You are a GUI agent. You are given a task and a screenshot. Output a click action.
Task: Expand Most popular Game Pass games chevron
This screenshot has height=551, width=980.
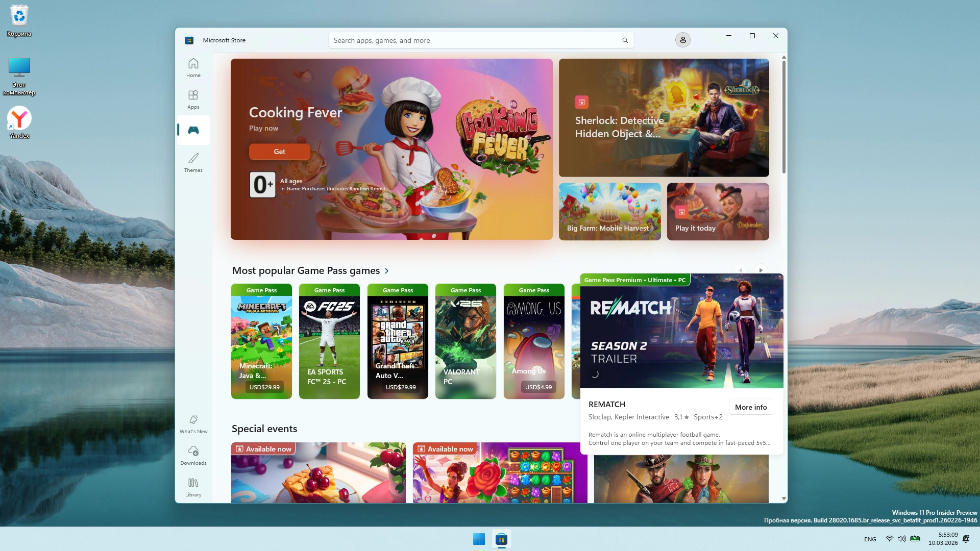coord(386,271)
